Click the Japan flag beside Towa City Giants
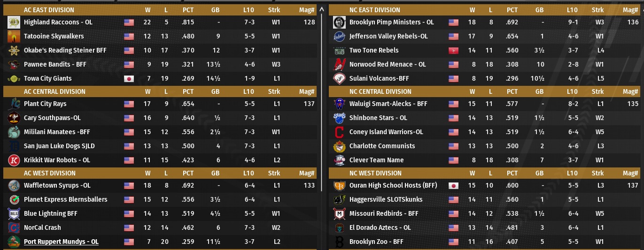This screenshot has width=644, height=250. point(129,78)
